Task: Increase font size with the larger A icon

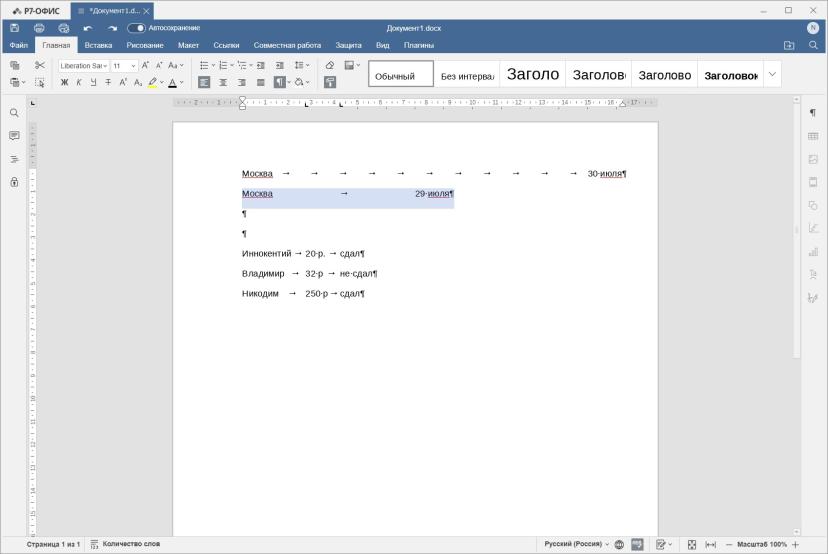Action: click(x=145, y=65)
